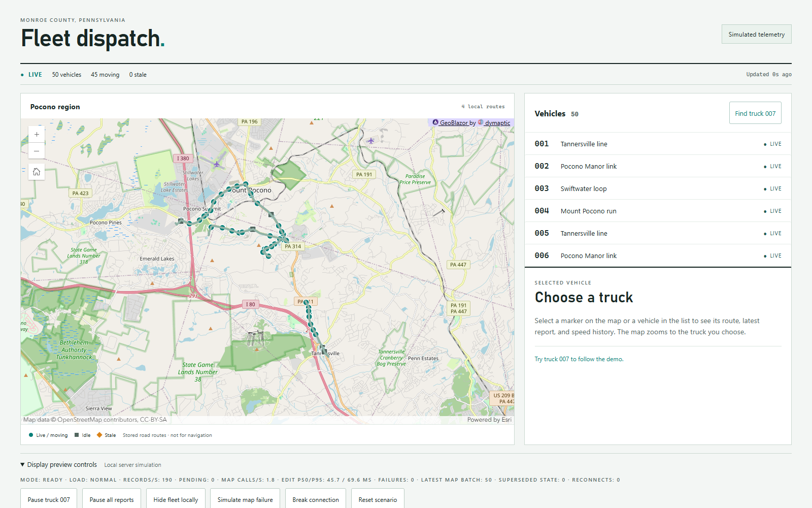Viewport: 812px width, 508px height.
Task: Select vehicle 002 Pocono Manor link
Action: coord(658,166)
